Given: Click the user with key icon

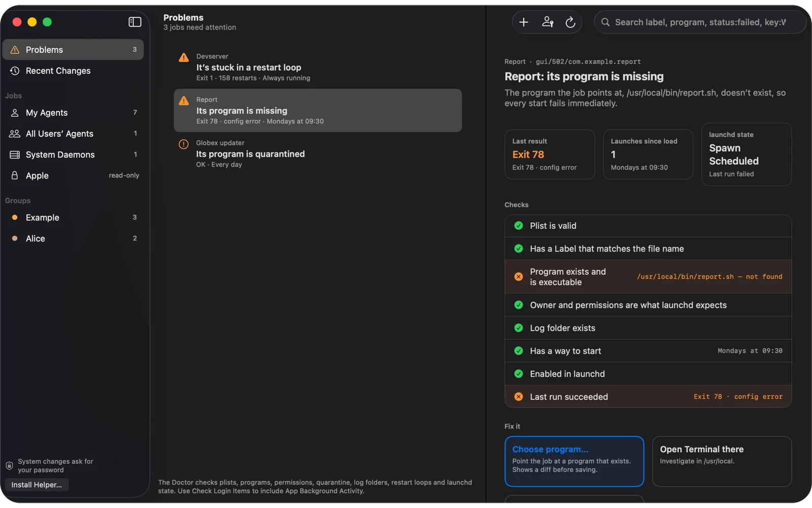Looking at the screenshot, I should (547, 22).
